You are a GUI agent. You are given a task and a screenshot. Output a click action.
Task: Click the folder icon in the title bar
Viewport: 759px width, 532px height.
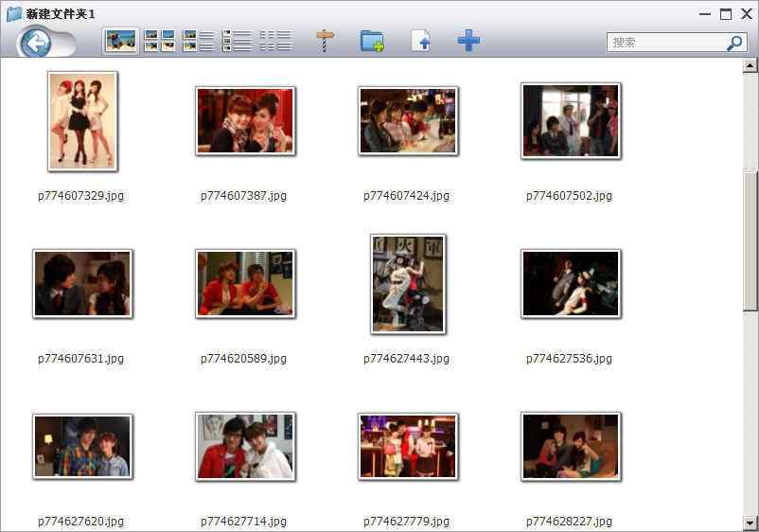[x=14, y=13]
